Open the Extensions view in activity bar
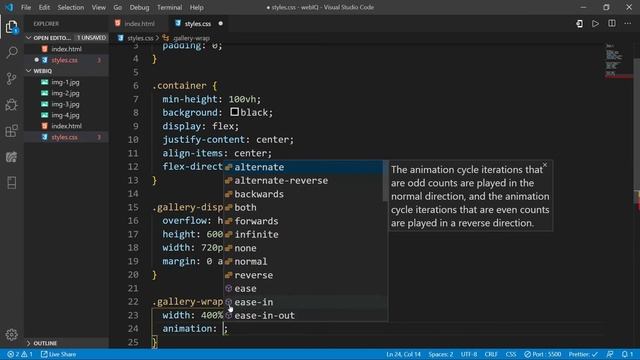This screenshot has height=360, width=640. pyautogui.click(x=11, y=131)
